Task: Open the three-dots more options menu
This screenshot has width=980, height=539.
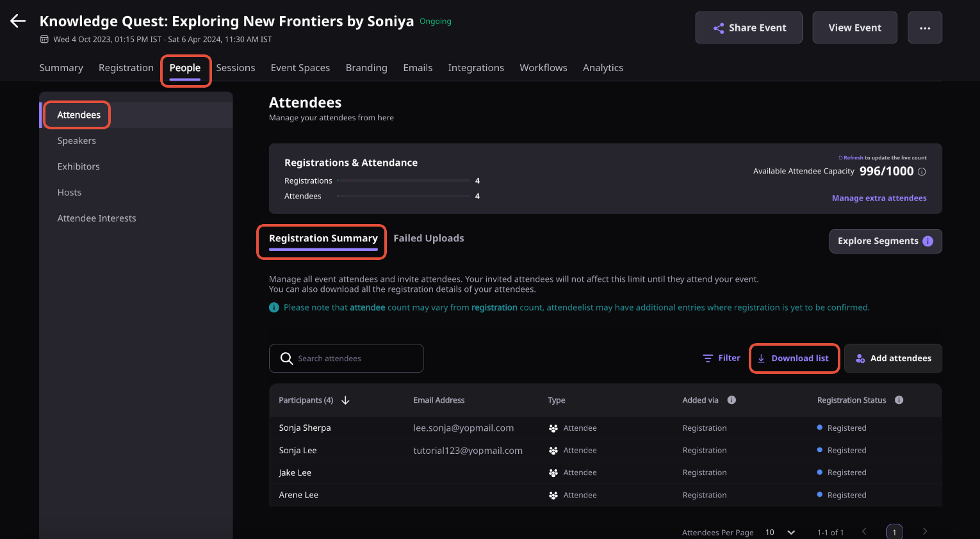Action: [925, 28]
